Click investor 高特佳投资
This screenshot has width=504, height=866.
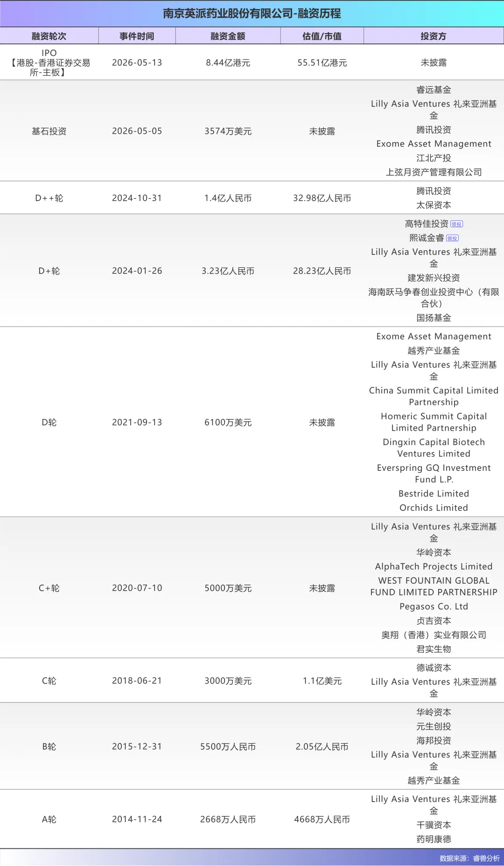coord(427,224)
